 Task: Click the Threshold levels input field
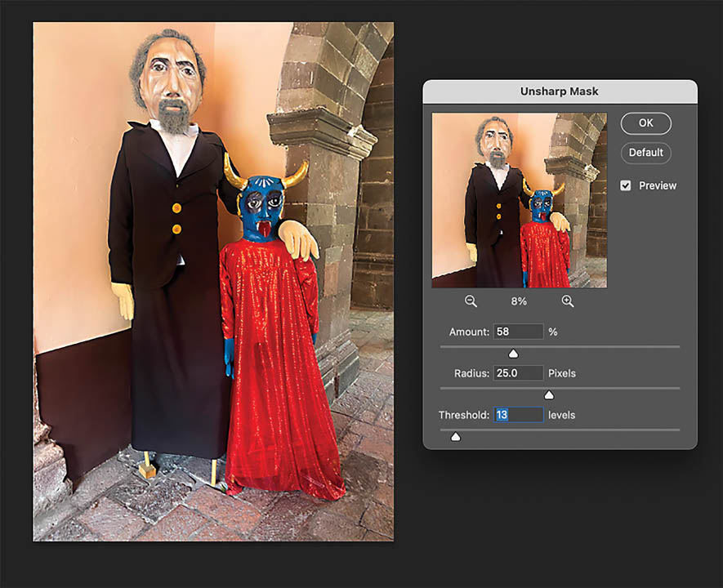518,415
